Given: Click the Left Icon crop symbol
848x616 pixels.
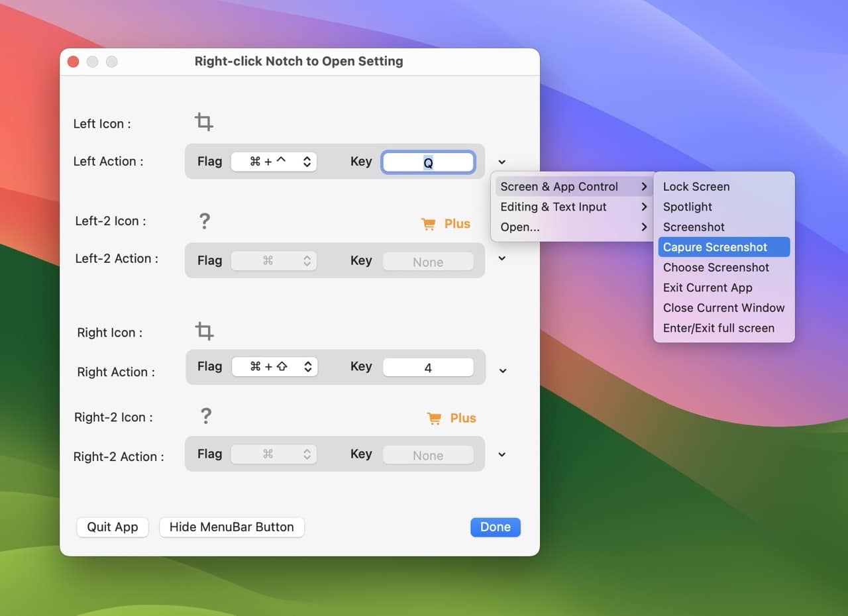Looking at the screenshot, I should click(204, 122).
